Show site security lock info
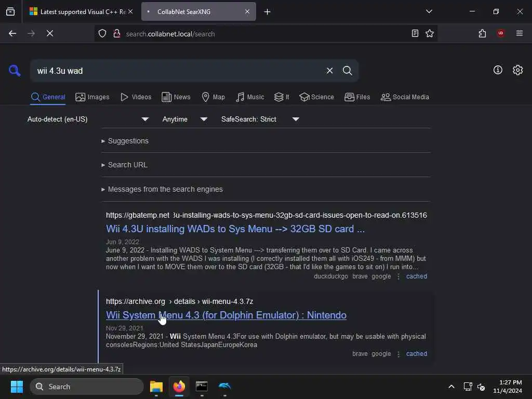This screenshot has width=532, height=399. click(117, 34)
